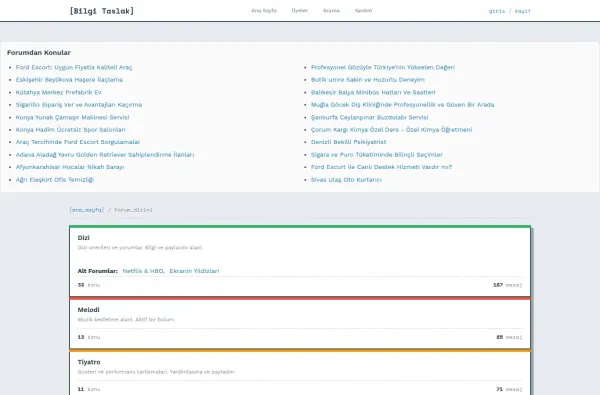Open the Üyeler menu item

click(x=299, y=11)
